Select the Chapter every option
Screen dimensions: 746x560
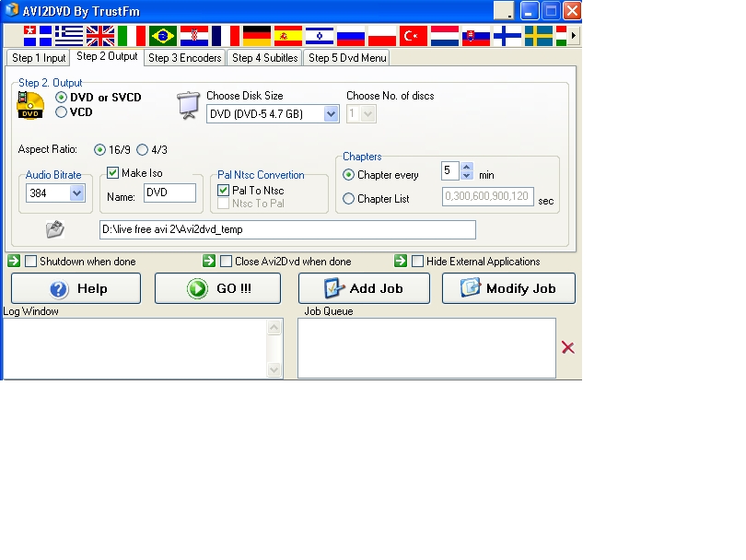(x=348, y=175)
